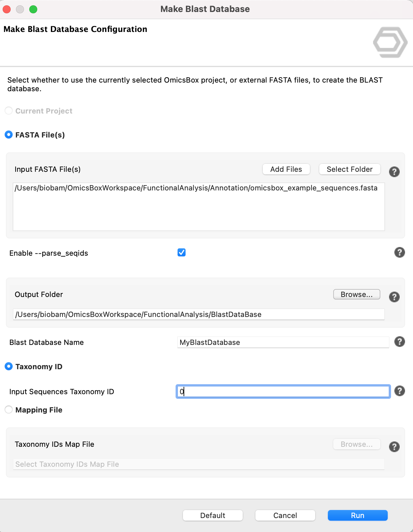Choose the Mapping File radio option
This screenshot has height=532, width=413.
[9, 410]
